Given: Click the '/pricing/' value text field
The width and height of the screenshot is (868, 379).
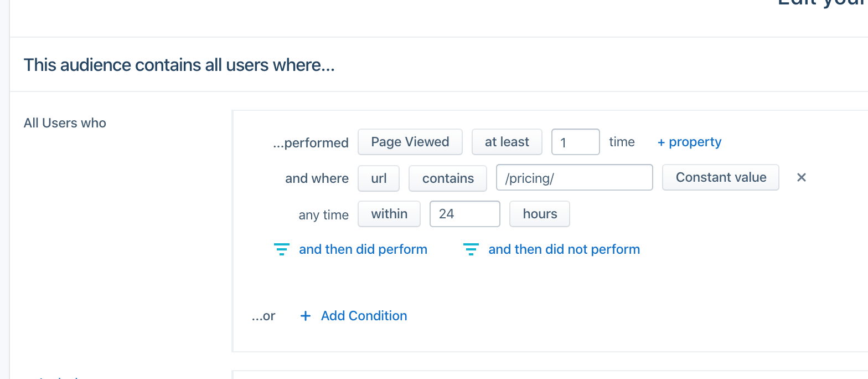Looking at the screenshot, I should tap(574, 177).
